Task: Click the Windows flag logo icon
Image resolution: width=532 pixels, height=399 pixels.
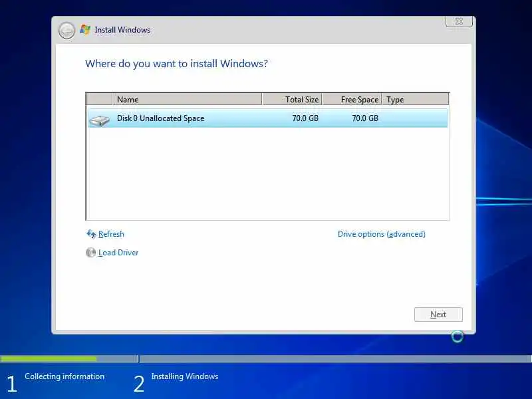Action: click(85, 30)
